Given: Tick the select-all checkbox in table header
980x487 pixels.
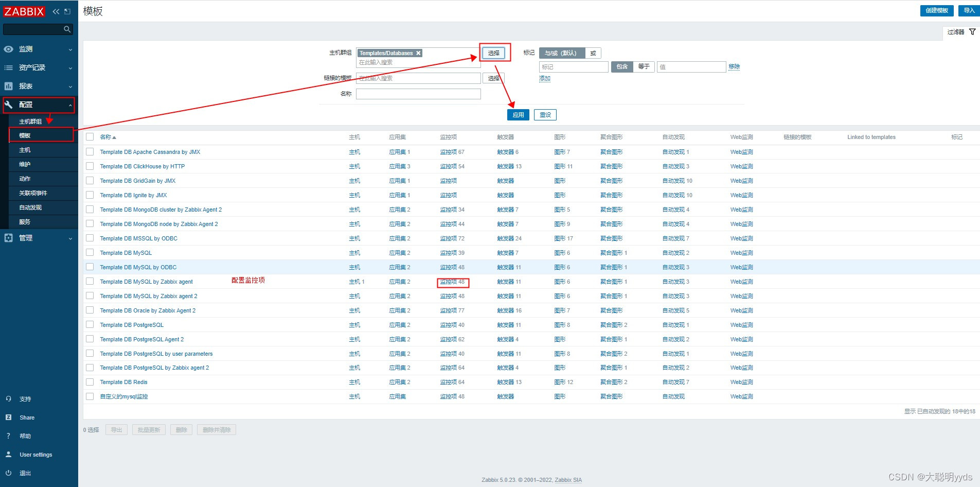Looking at the screenshot, I should point(90,137).
